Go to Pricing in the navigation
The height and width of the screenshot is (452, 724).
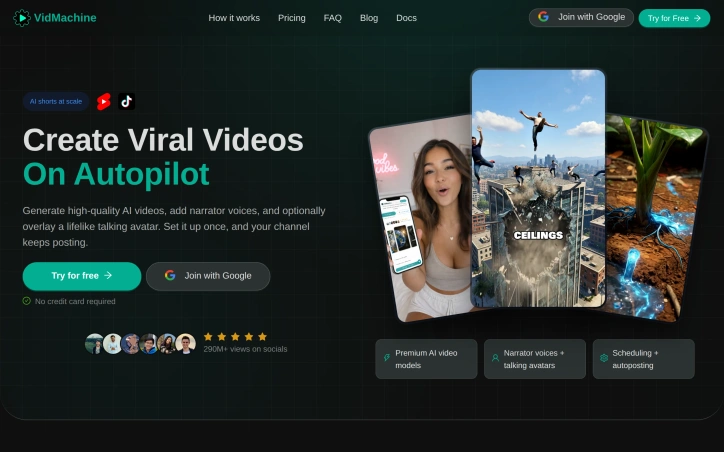292,18
